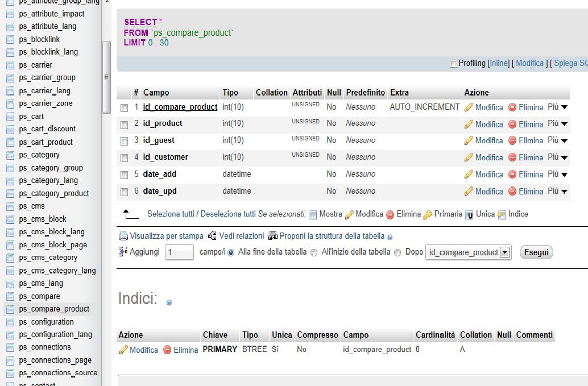Click the Indice index icon

pos(502,215)
